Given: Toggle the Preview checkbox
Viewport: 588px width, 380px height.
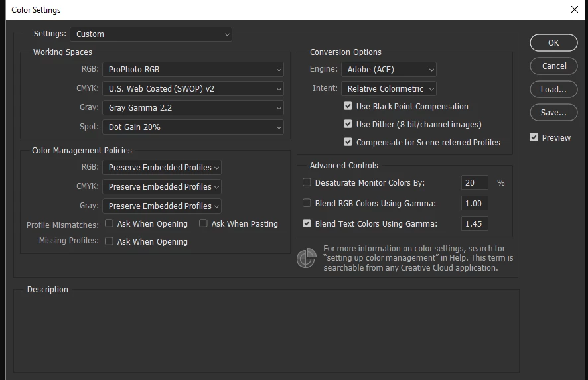Looking at the screenshot, I should [534, 137].
